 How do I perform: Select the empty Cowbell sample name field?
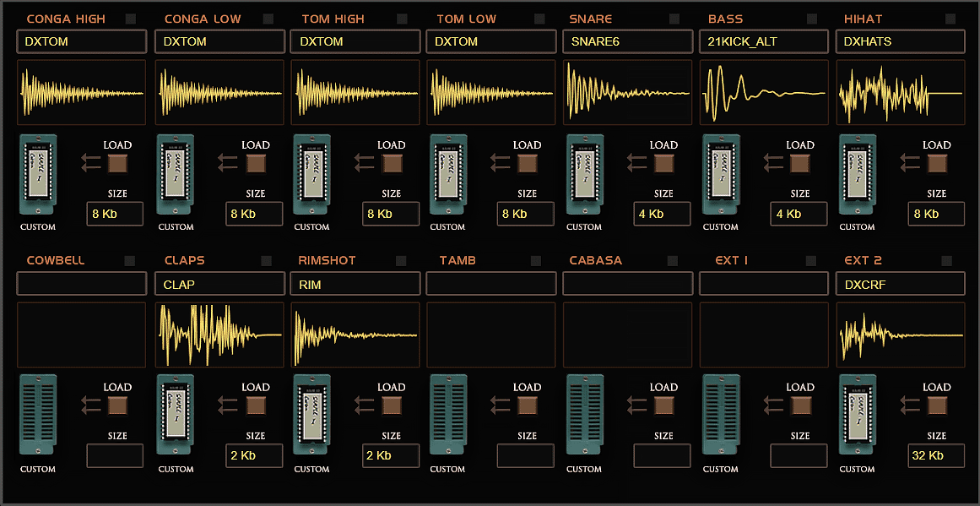click(81, 284)
